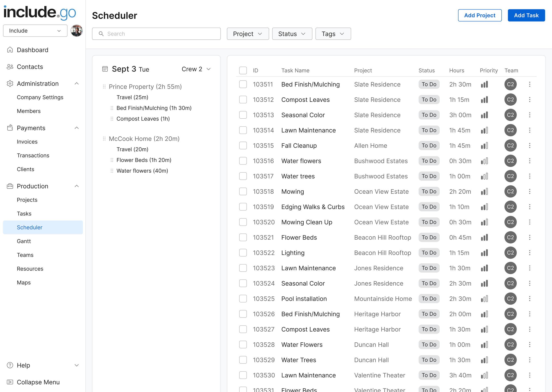Screen dimensions: 552x392
Task: Click drag handle next to Prince Property
Action: point(104,87)
